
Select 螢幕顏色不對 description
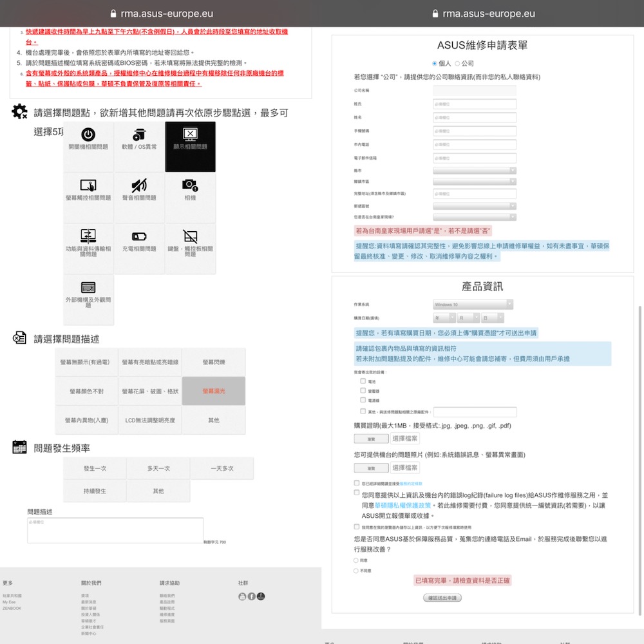tap(87, 391)
